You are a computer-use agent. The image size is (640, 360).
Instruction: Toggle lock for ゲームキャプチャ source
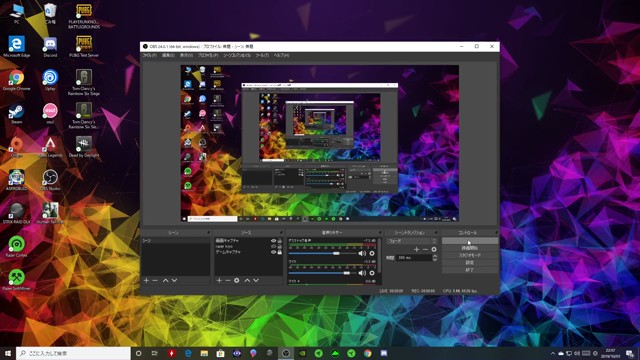coord(280,252)
